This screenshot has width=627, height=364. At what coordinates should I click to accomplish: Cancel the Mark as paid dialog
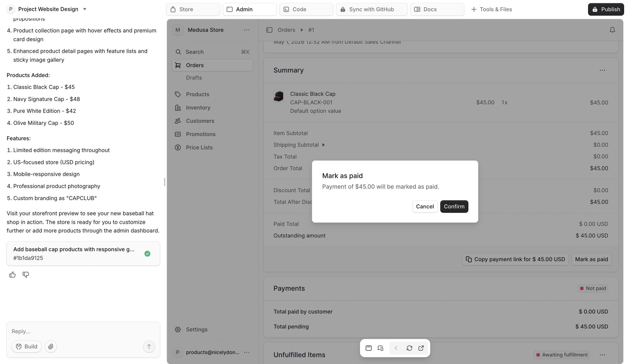[425, 206]
